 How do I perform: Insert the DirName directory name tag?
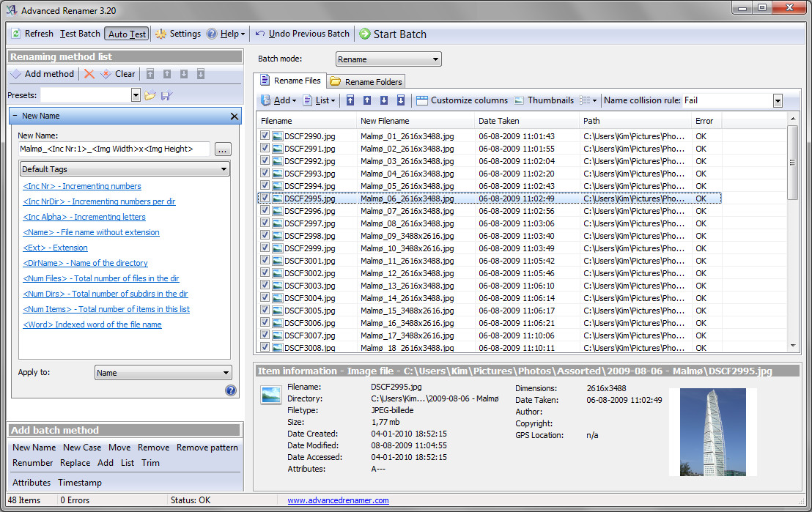(86, 263)
